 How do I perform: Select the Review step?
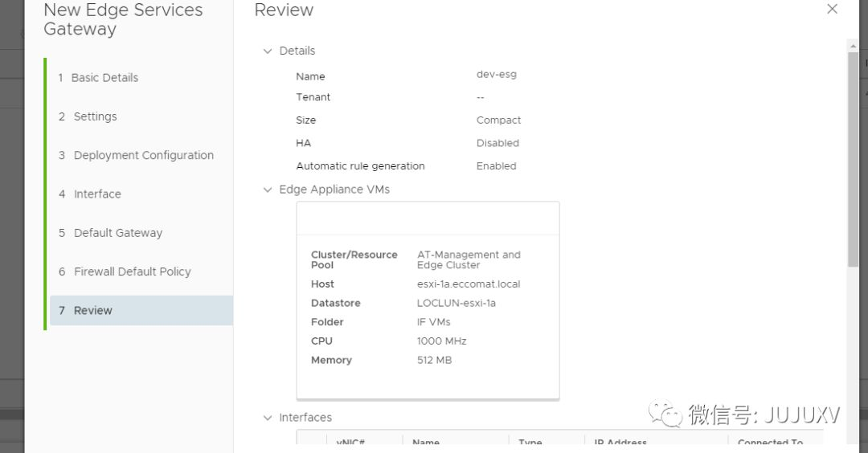tap(92, 311)
